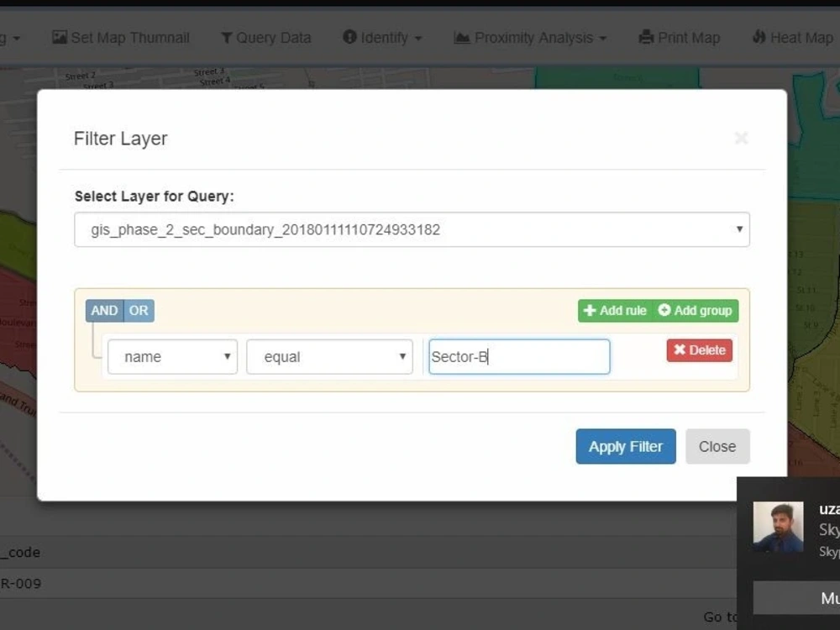Click the Set Map Thumbnail image icon
The height and width of the screenshot is (630, 840).
click(60, 38)
